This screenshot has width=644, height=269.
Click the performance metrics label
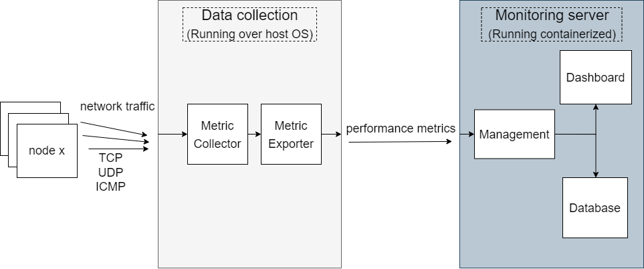click(401, 128)
